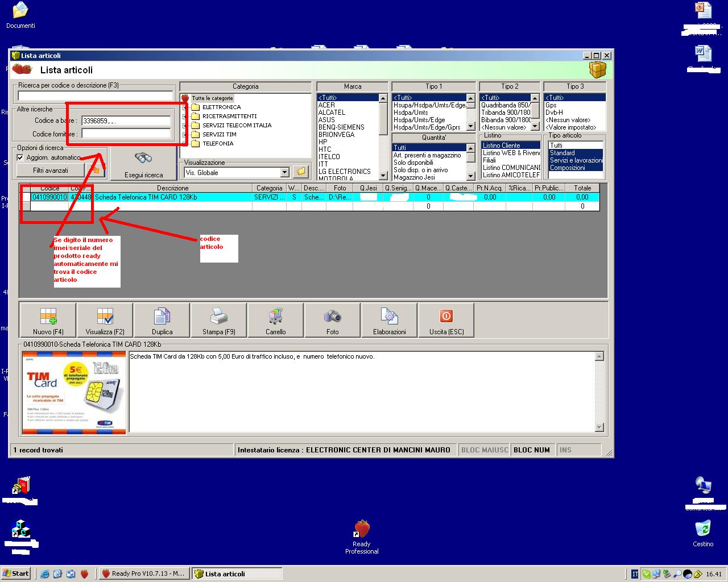Viewport: 728px width, 582px height.
Task: Click the Ricerca per codice o descrizione field
Action: pos(95,96)
